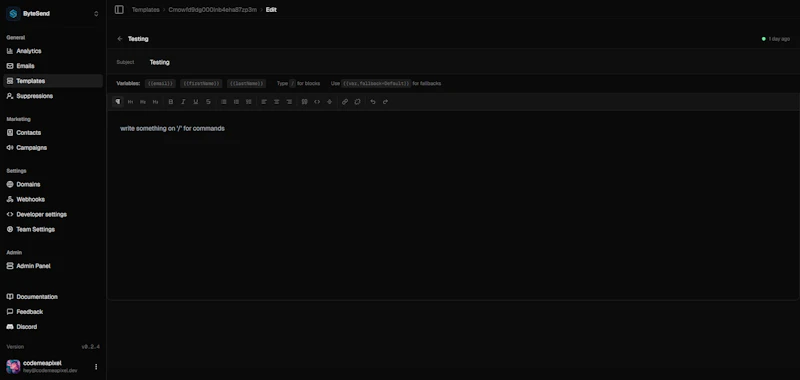Click the {{var,fallback=Default}} hint chip
The width and height of the screenshot is (800, 380).
tap(376, 83)
